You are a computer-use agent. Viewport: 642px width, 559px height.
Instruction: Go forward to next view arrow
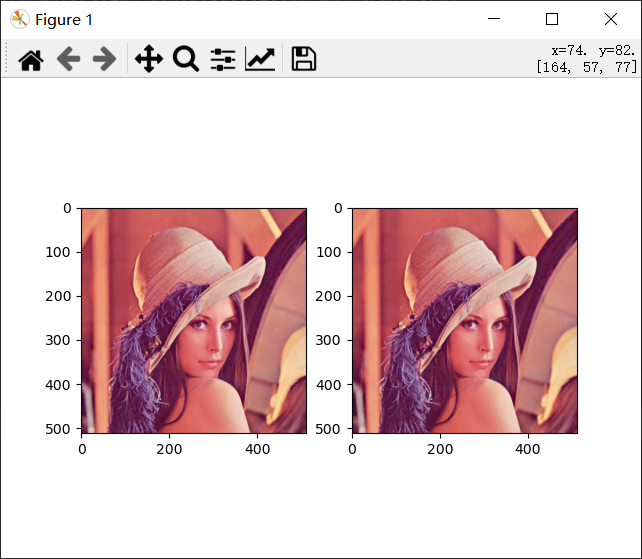coord(104,59)
